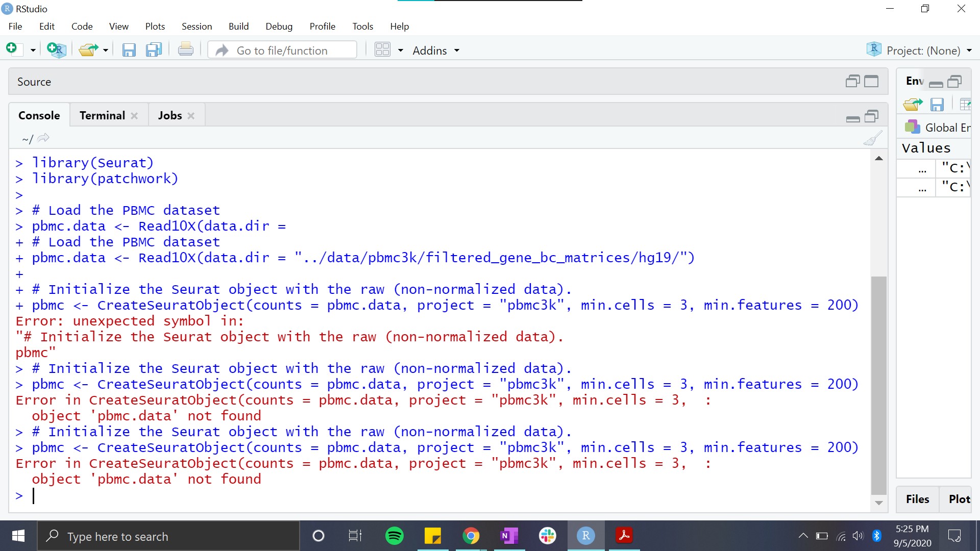Open the Windows Start menu
Viewport: 980px width, 551px height.
18,536
